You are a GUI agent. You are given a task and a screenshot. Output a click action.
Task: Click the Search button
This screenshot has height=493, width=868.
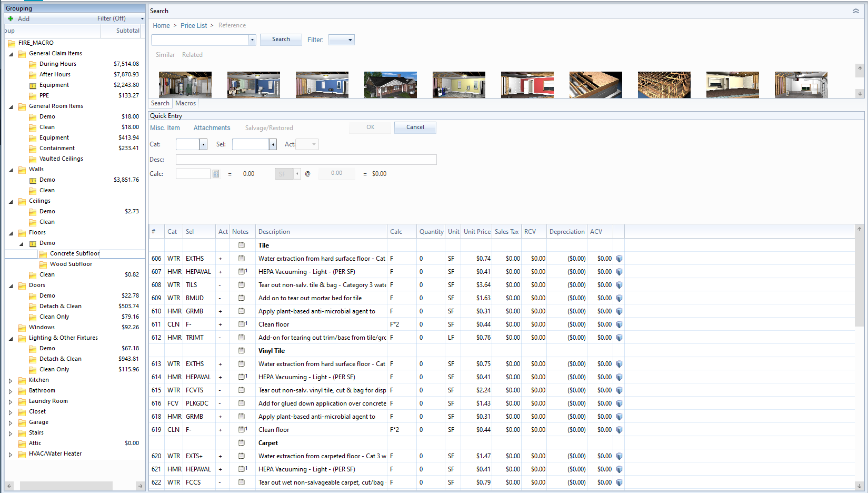click(x=281, y=40)
